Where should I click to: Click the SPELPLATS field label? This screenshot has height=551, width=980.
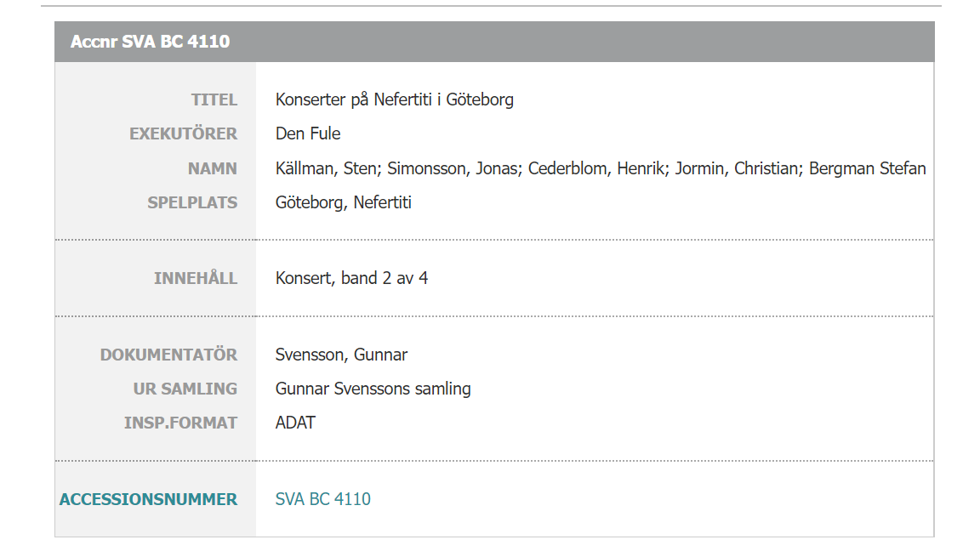pos(192,203)
